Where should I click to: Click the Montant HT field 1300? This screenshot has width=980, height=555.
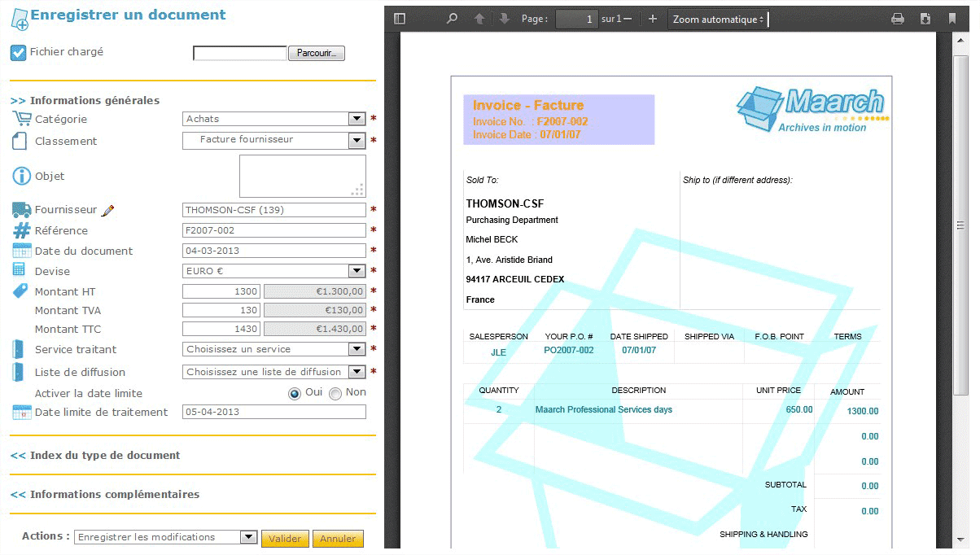point(221,291)
